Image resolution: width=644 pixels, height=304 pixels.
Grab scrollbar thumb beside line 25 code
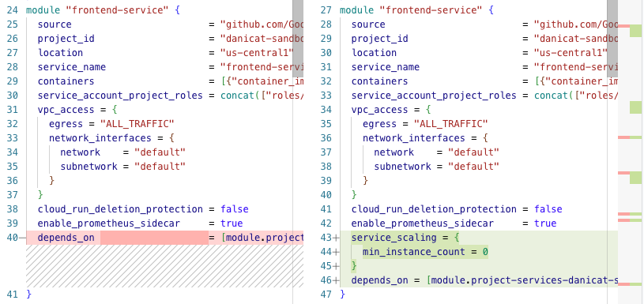[x=298, y=39]
